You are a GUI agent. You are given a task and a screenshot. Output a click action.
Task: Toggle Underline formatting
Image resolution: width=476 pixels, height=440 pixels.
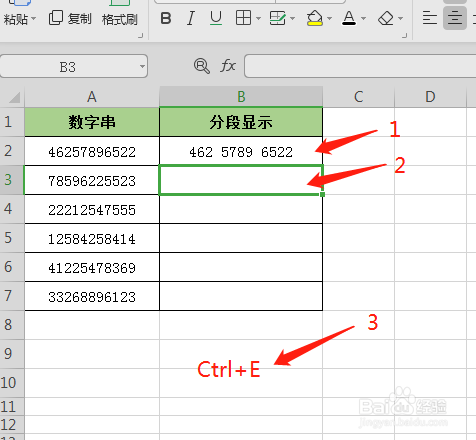216,18
